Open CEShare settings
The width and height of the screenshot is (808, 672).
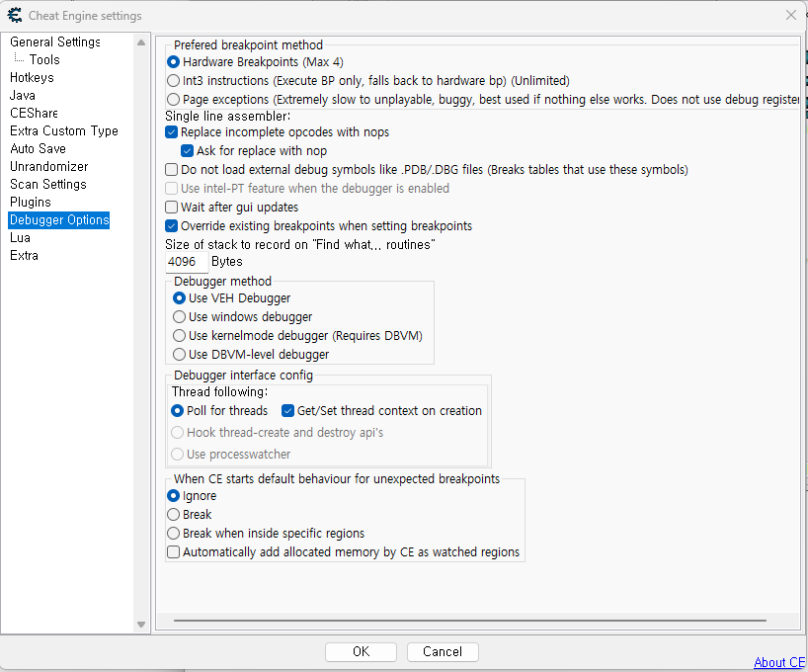[x=34, y=113]
